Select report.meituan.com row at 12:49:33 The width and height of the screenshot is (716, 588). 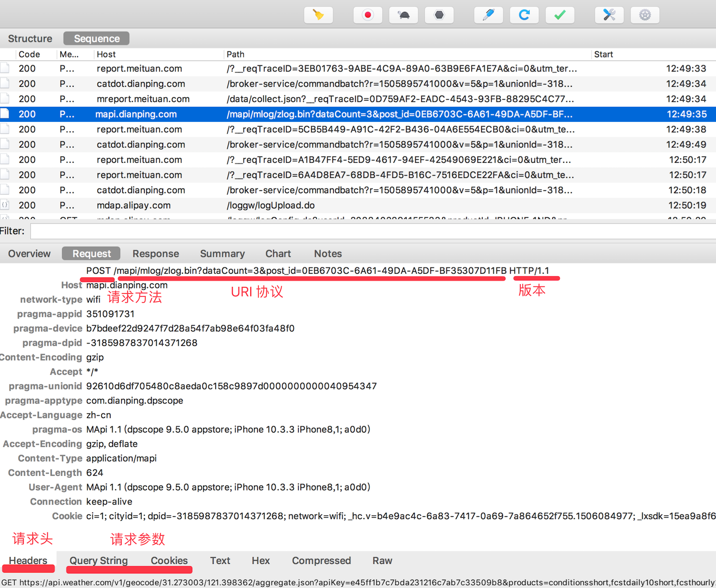358,68
